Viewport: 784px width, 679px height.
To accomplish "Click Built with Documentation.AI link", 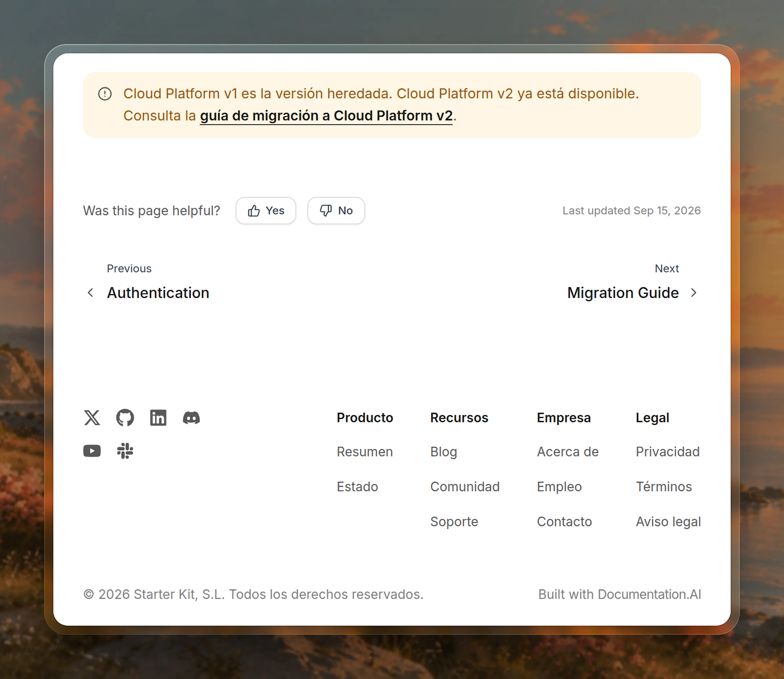I will (x=620, y=594).
